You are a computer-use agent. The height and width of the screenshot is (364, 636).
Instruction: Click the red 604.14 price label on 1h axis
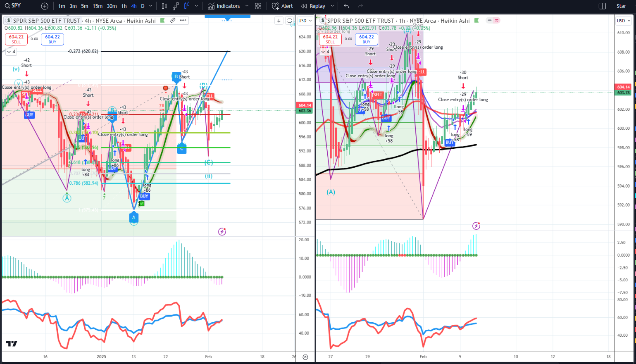pyautogui.click(x=624, y=87)
